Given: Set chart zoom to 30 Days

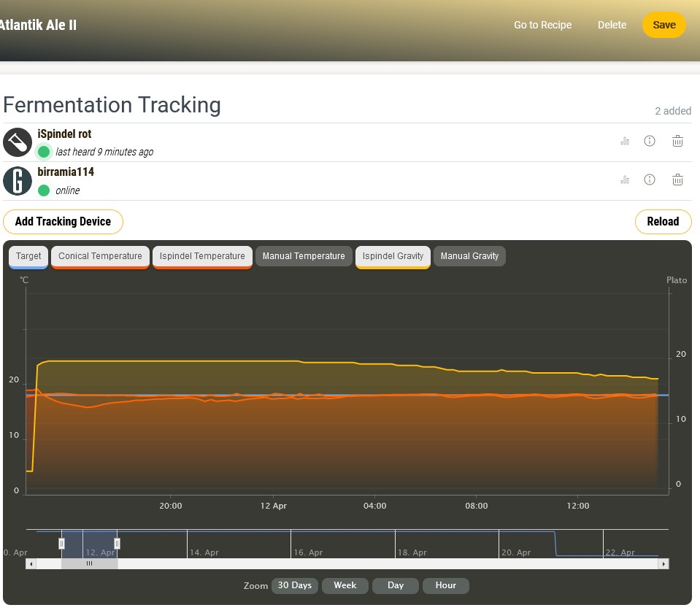Looking at the screenshot, I should 294,585.
